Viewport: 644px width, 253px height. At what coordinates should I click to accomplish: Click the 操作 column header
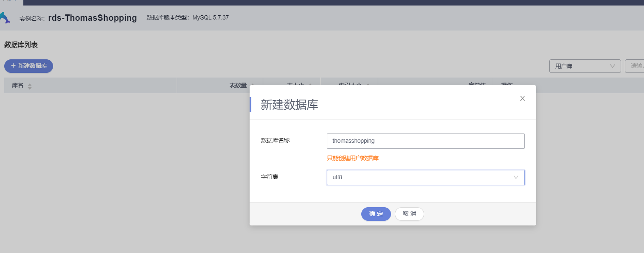pos(507,85)
